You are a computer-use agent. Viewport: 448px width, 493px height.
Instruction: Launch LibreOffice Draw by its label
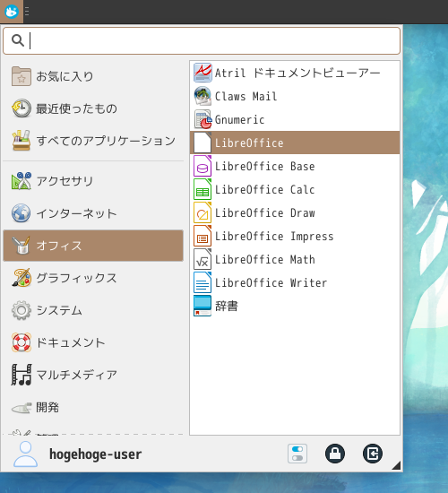click(x=264, y=212)
